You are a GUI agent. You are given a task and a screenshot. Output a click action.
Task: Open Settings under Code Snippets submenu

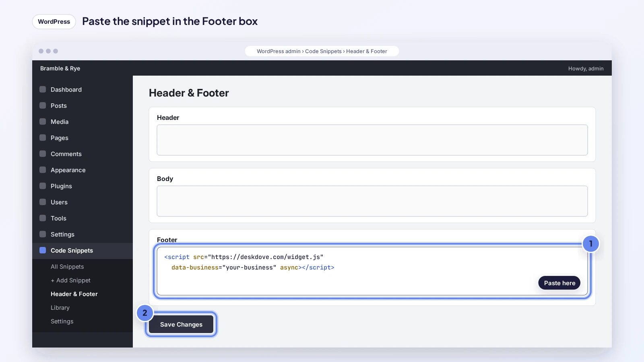62,321
